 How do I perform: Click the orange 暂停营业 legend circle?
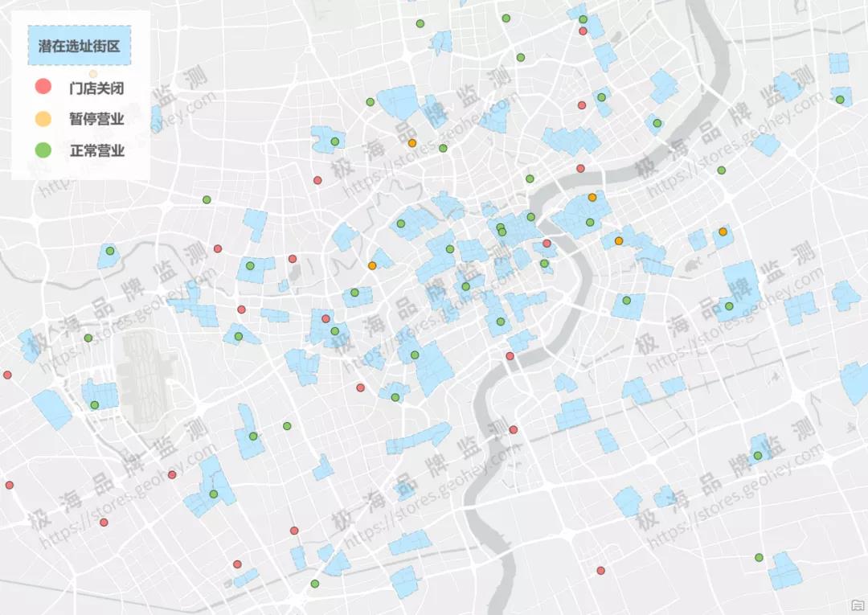[43, 118]
